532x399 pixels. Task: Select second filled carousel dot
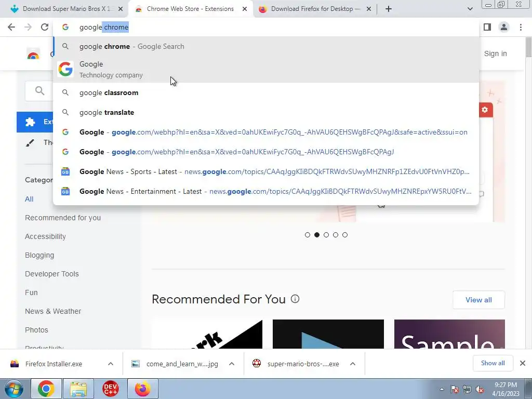(317, 235)
